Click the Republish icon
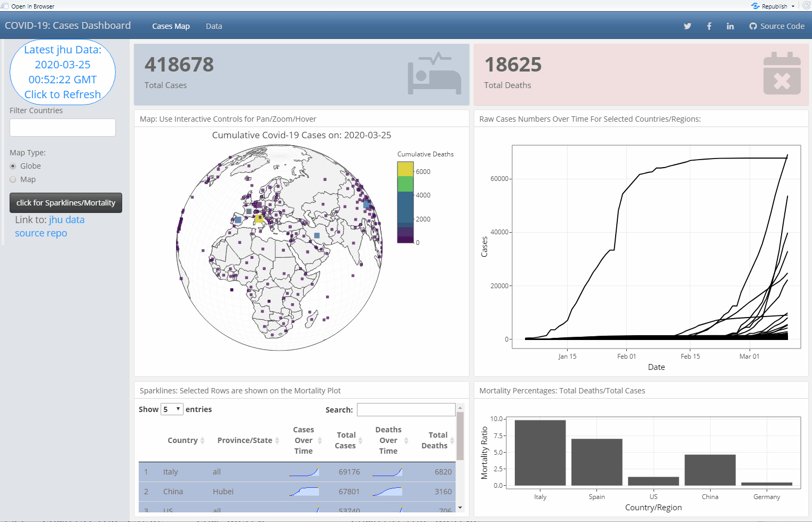The width and height of the screenshot is (812, 522). [x=755, y=6]
